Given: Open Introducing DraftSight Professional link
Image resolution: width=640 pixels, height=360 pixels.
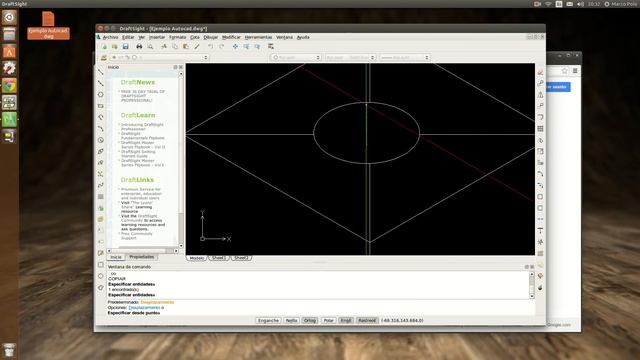Looking at the screenshot, I should 142,127.
